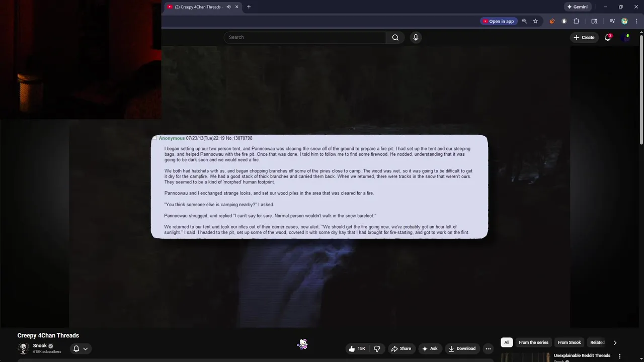Activate voice search microphone
The width and height of the screenshot is (644, 362).
(416, 37)
